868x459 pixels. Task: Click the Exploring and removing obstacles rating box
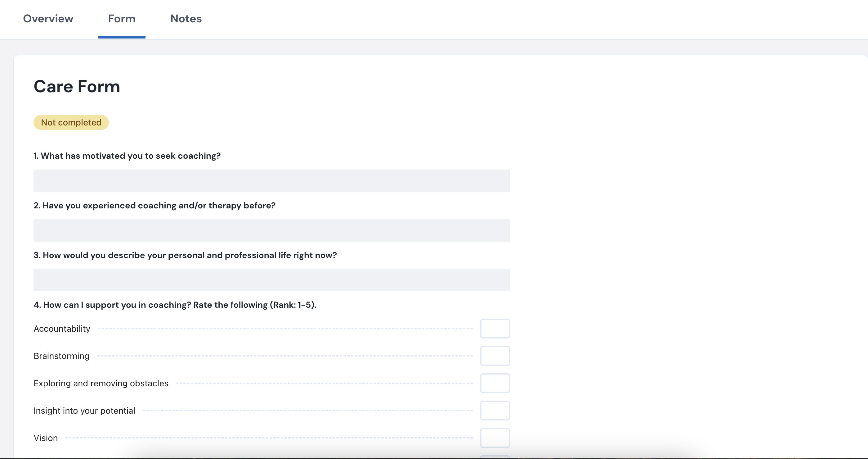point(495,383)
